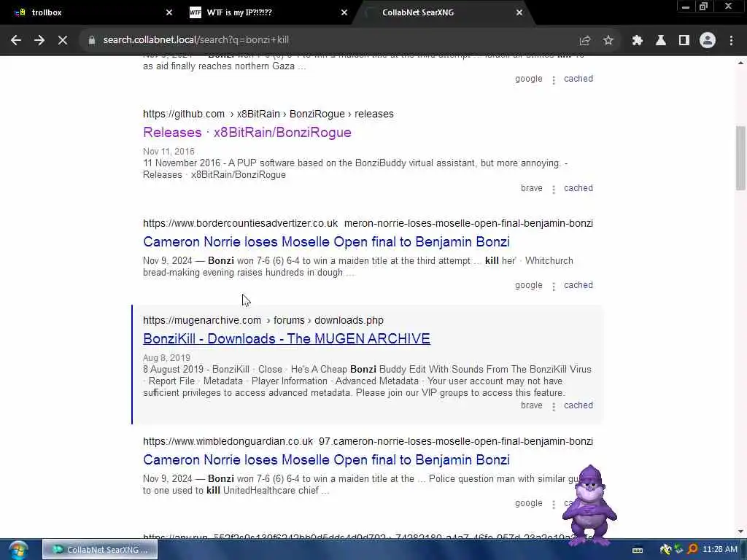Open BonziKill Downloads MUGEN ARCHIVE link
The width and height of the screenshot is (747, 560).
286,338
